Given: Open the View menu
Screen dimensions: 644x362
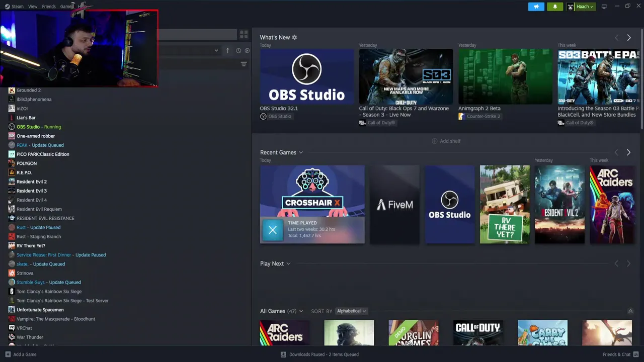Looking at the screenshot, I should (x=33, y=7).
